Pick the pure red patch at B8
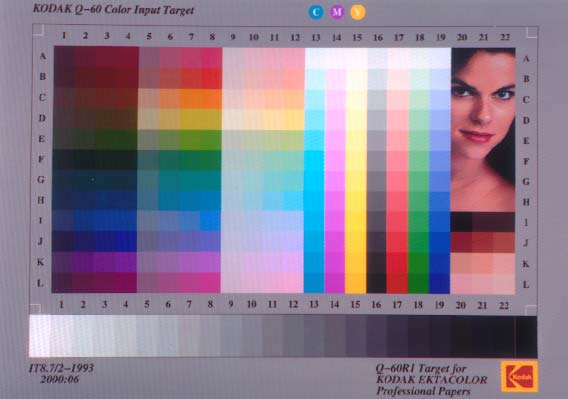The height and width of the screenshot is (399, 568). (211, 78)
